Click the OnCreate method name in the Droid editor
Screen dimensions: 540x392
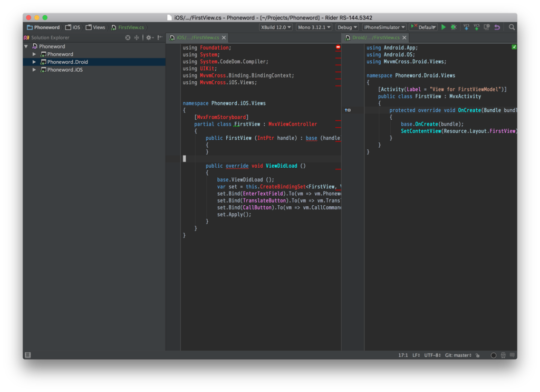pos(469,110)
